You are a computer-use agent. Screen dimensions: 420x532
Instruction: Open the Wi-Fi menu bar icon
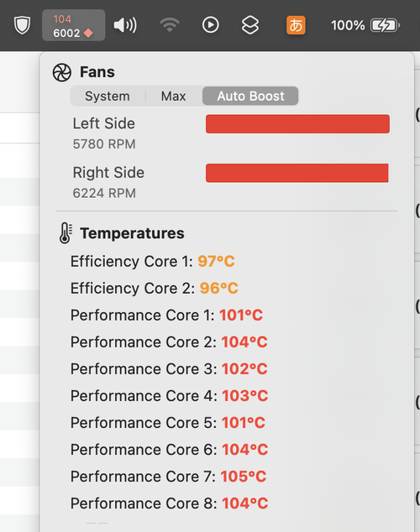click(x=170, y=25)
